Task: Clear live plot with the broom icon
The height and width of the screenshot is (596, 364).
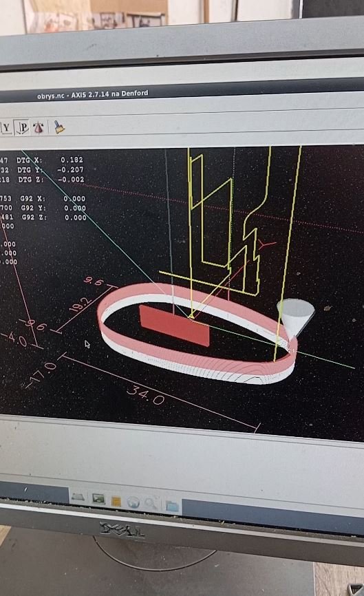Action: tap(59, 127)
